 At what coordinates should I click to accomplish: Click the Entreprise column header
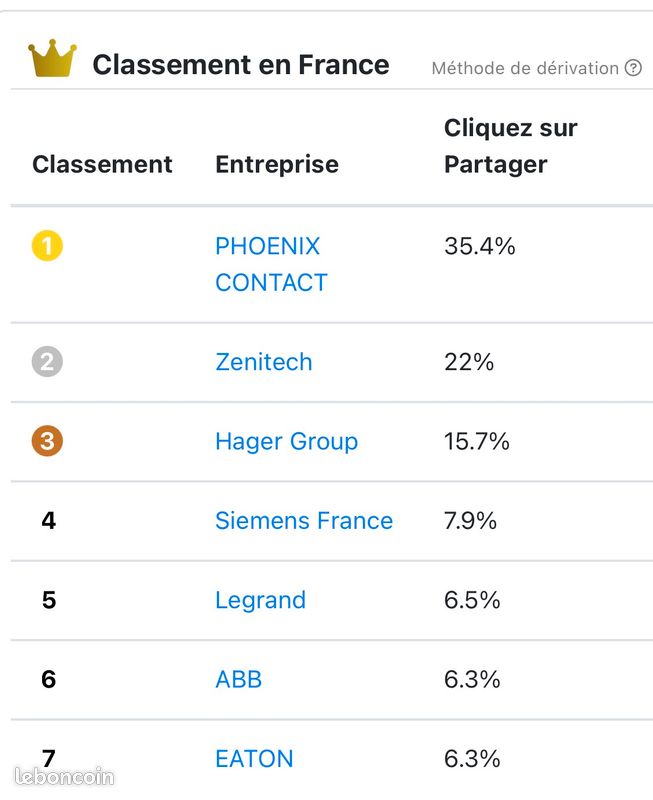point(277,165)
